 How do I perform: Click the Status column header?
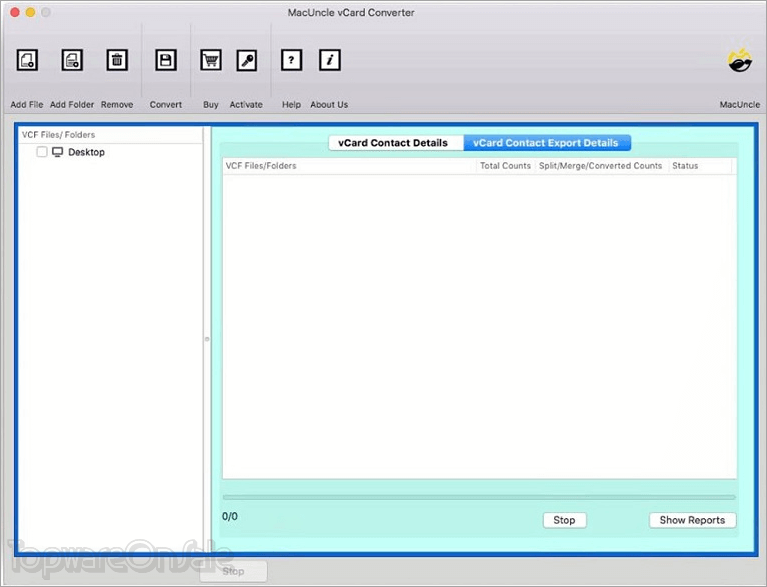(700, 166)
